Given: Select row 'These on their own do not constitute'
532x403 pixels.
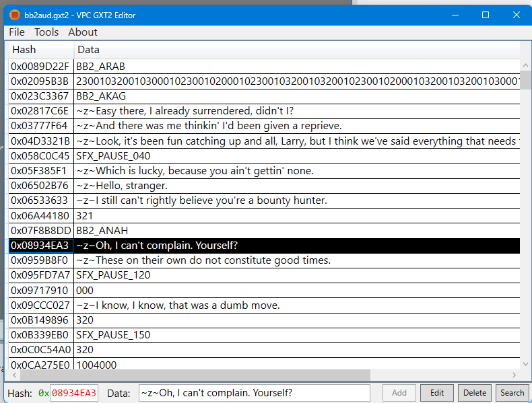Looking at the screenshot, I should pos(264,260).
